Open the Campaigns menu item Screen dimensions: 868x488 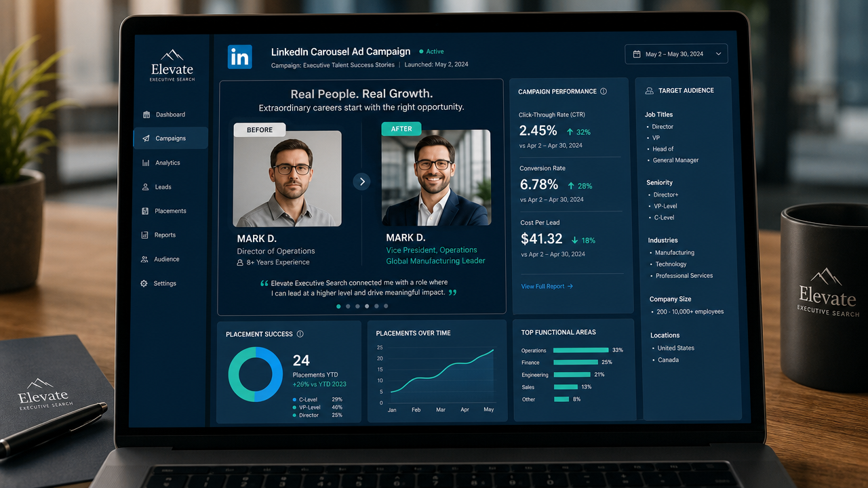click(x=170, y=138)
